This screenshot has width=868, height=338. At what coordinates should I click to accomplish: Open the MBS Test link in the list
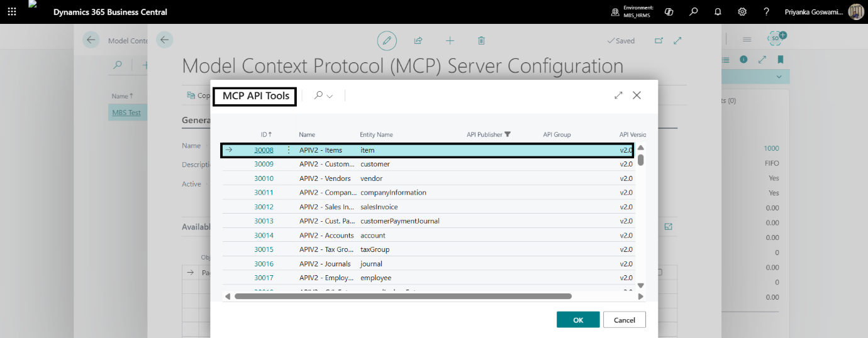(x=126, y=112)
